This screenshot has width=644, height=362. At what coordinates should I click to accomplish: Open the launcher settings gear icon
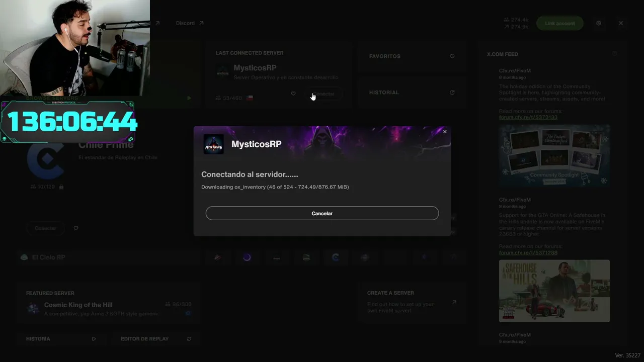pyautogui.click(x=599, y=23)
